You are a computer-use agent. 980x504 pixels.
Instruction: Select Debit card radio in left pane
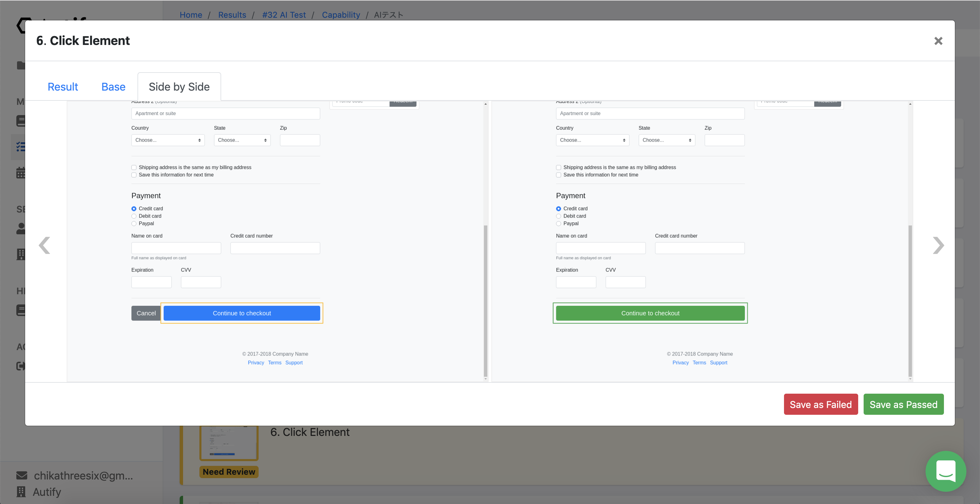pos(134,216)
